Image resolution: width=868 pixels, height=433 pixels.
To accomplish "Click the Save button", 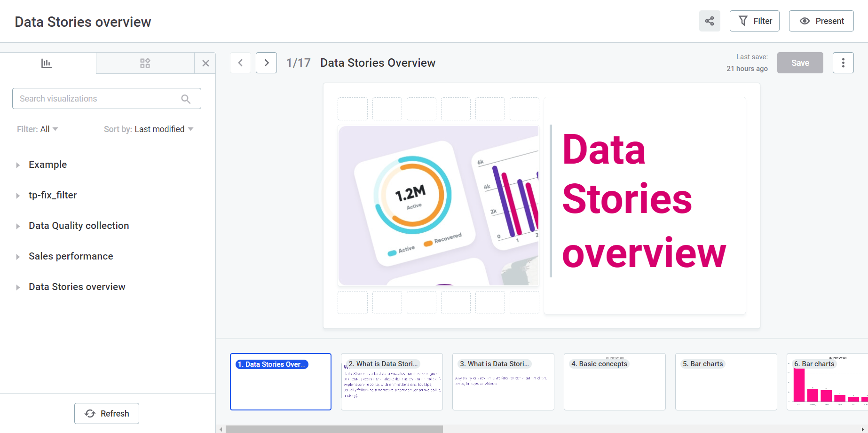I will (x=800, y=63).
